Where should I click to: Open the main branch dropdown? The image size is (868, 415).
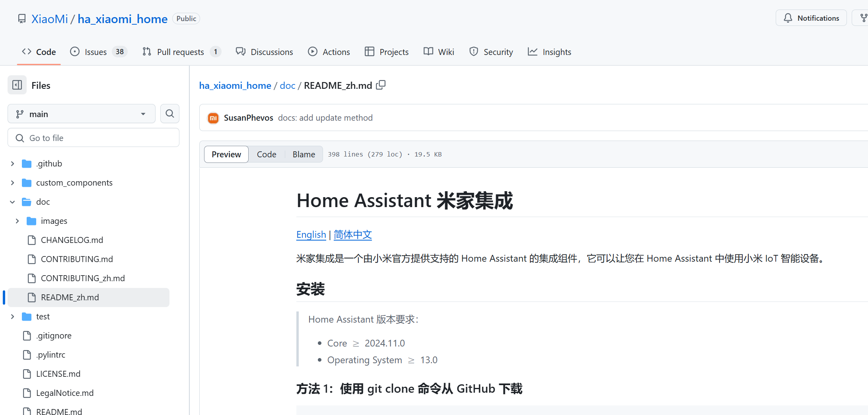tap(82, 114)
